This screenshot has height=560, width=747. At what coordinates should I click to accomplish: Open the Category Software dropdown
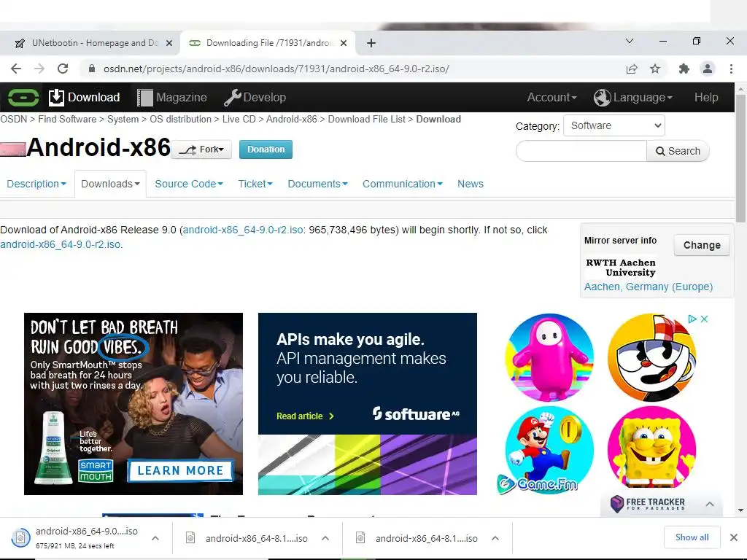tap(614, 125)
